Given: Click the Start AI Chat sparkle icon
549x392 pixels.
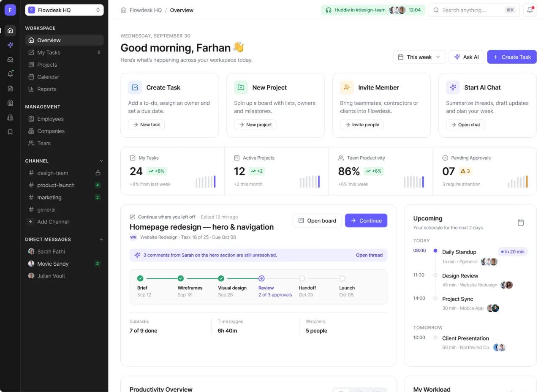Looking at the screenshot, I should 453,87.
